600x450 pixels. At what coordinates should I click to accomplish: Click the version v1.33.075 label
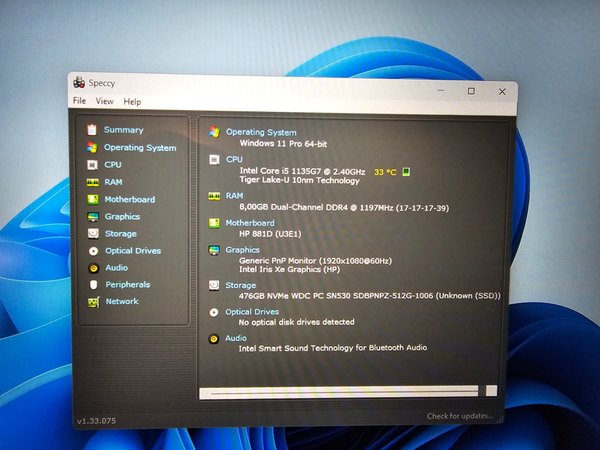pyautogui.click(x=96, y=421)
